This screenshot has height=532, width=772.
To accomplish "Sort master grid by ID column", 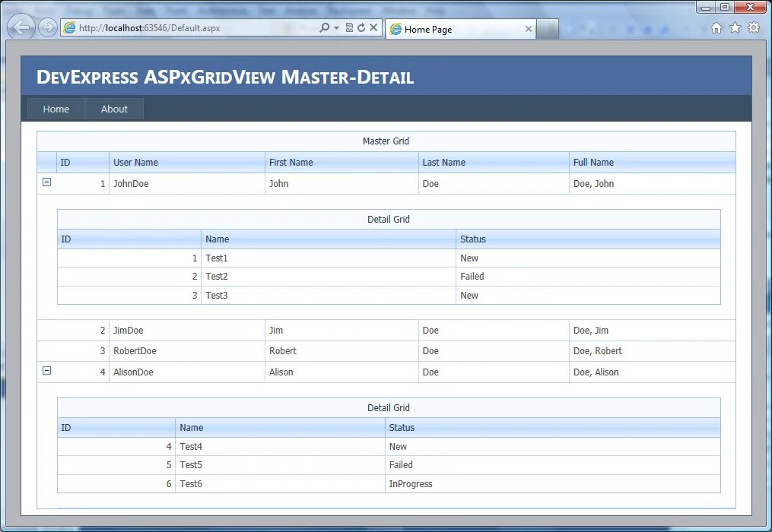I will 83,163.
